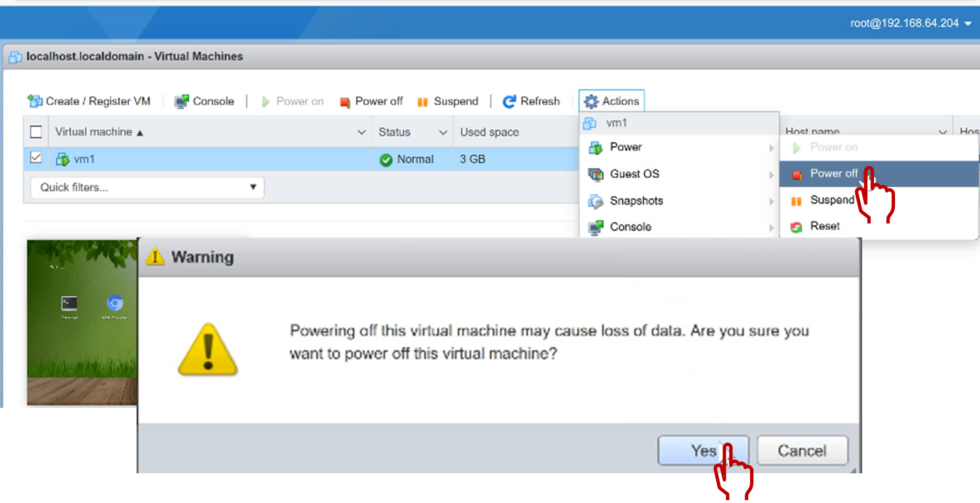Click the Create / Register VM icon
This screenshot has width=980, height=503.
tap(35, 101)
